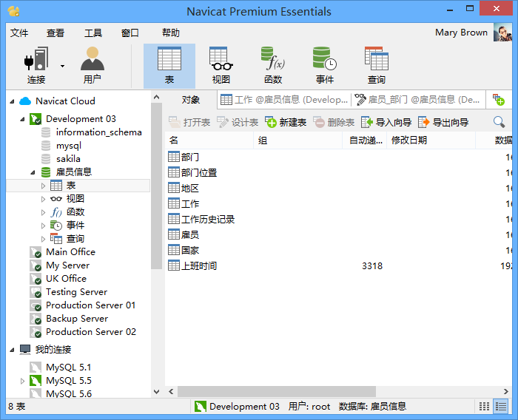Click the 设计表 button
This screenshot has height=420, width=518.
[x=238, y=123]
